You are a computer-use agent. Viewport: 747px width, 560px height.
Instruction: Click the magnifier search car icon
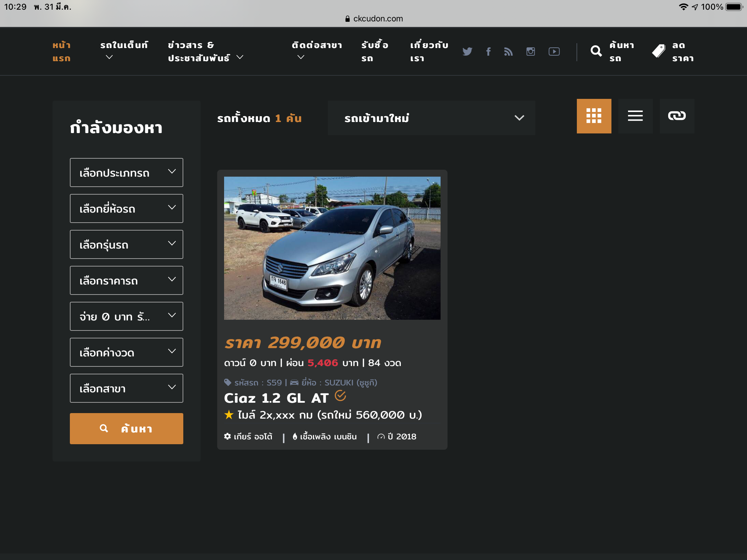(596, 52)
